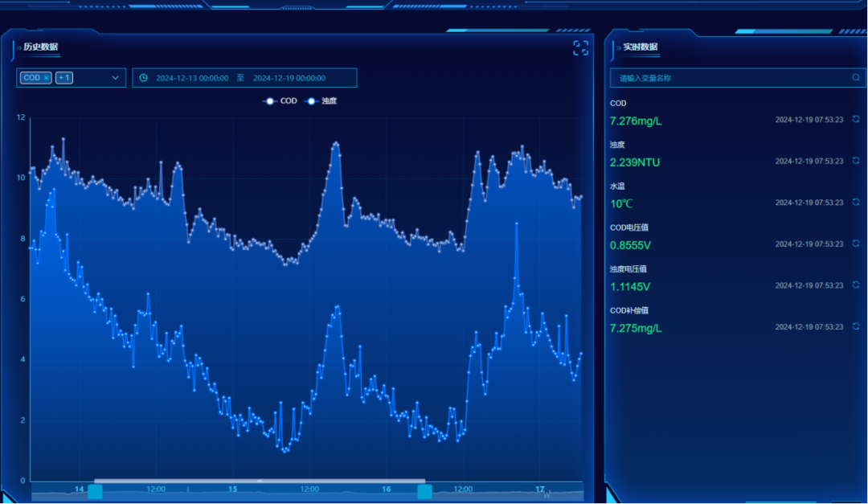Remove the COD tag from selector
This screenshot has width=868, height=504.
point(46,78)
